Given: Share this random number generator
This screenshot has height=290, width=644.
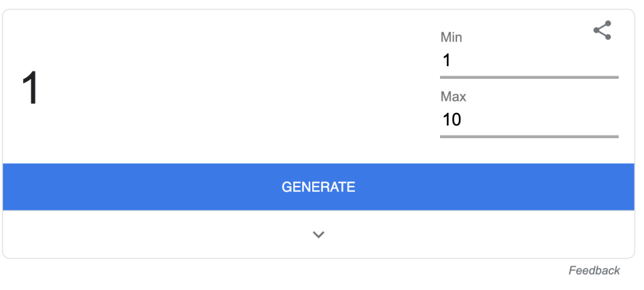Looking at the screenshot, I should coord(602,30).
